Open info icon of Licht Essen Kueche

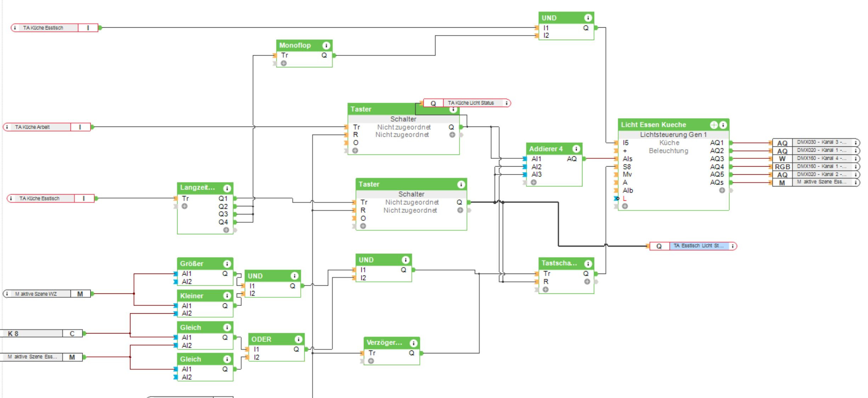[723, 125]
